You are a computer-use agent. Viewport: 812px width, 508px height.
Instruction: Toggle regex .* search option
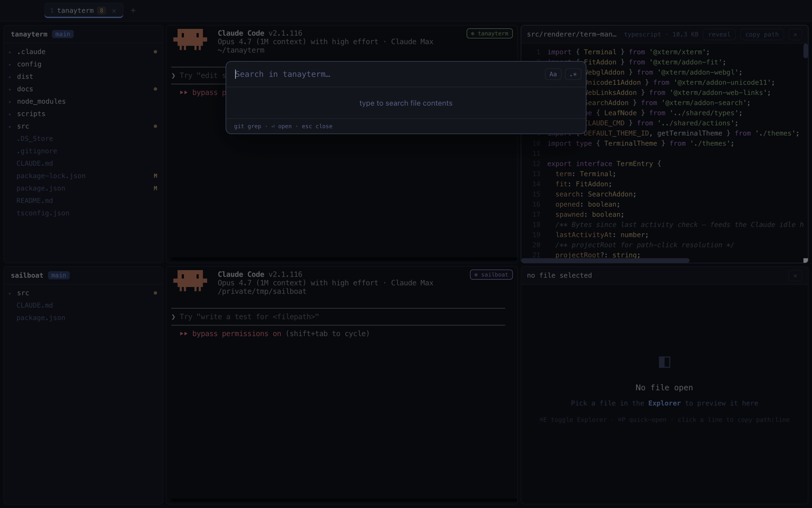[573, 74]
